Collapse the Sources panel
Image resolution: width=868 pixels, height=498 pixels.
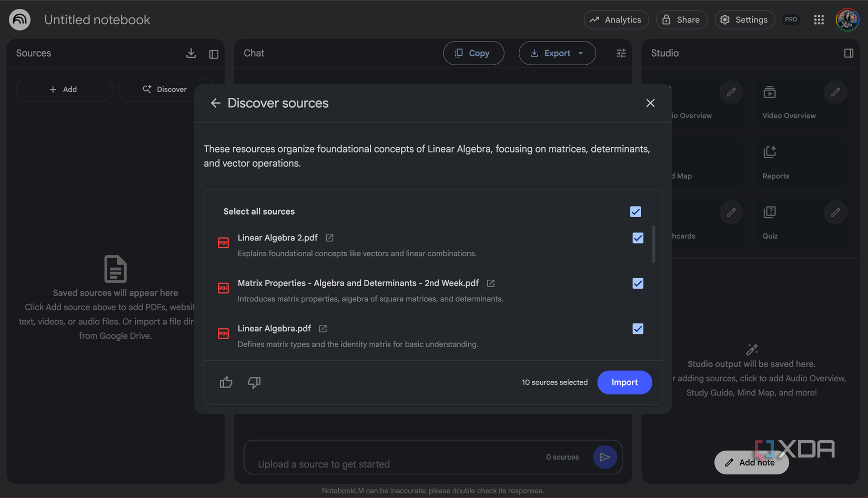[x=214, y=53]
